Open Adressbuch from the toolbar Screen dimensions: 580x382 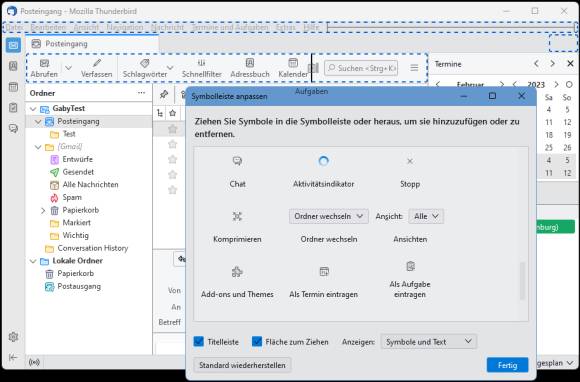tap(250, 68)
